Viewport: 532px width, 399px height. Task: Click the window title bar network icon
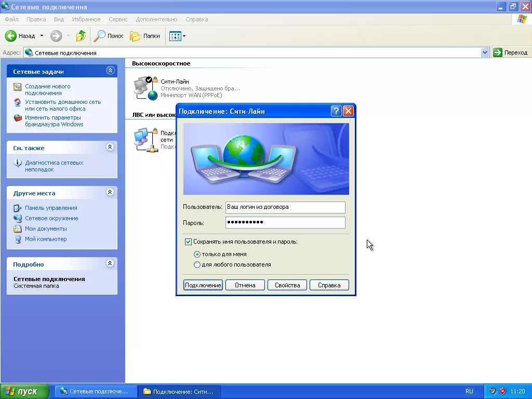5,6
